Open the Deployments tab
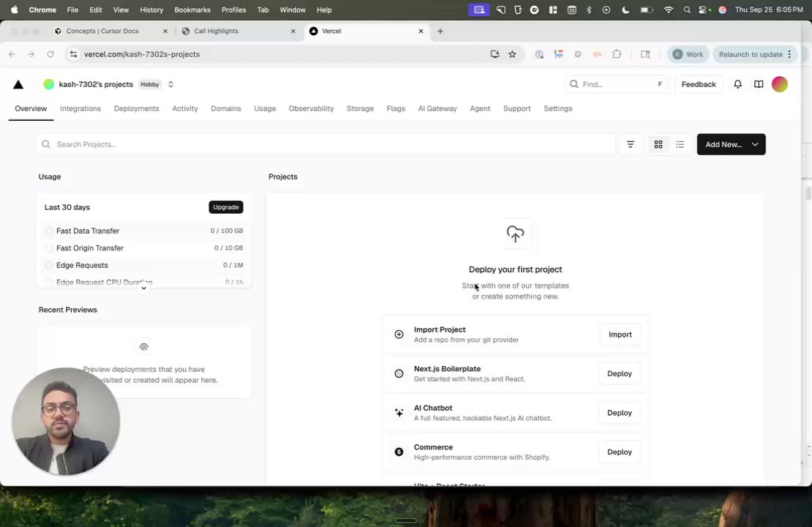 tap(136, 109)
